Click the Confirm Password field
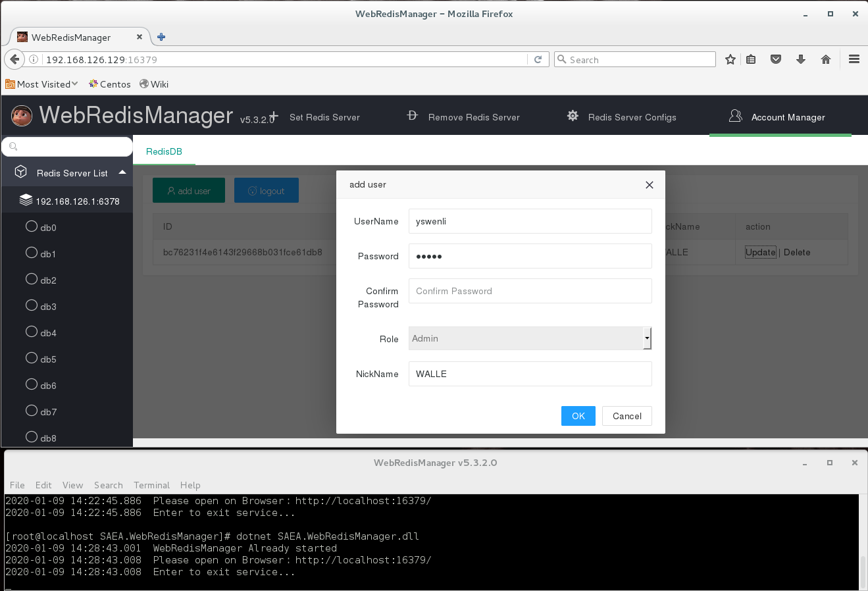Image resolution: width=868 pixels, height=591 pixels. tap(530, 291)
